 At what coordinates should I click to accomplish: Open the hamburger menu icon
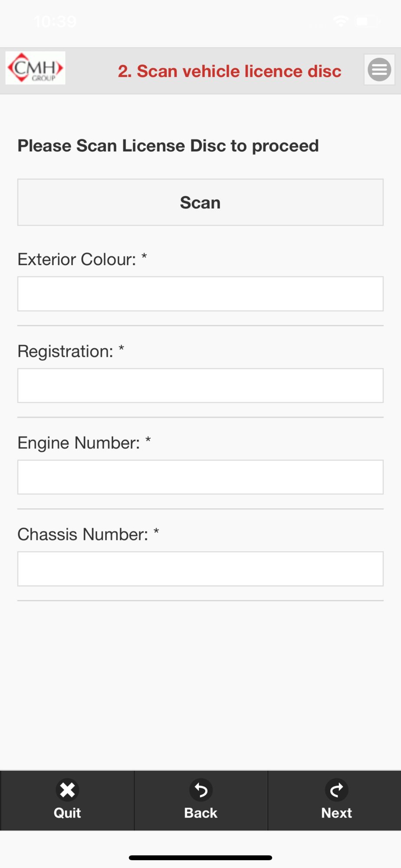[379, 69]
